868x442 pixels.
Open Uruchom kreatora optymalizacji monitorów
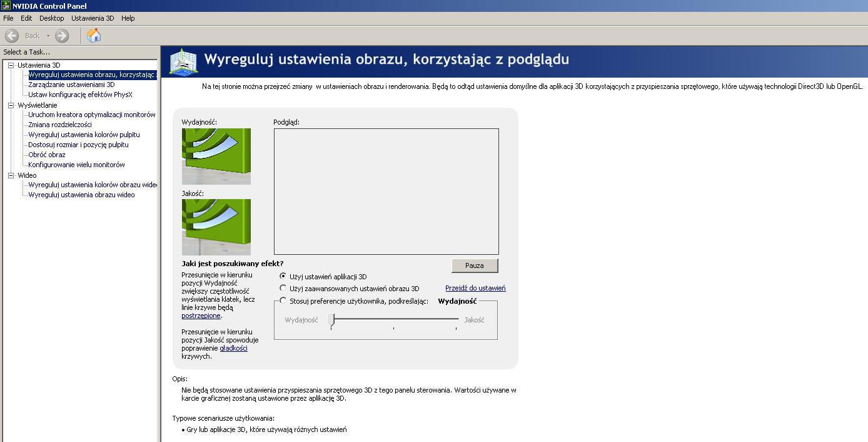pyautogui.click(x=91, y=115)
